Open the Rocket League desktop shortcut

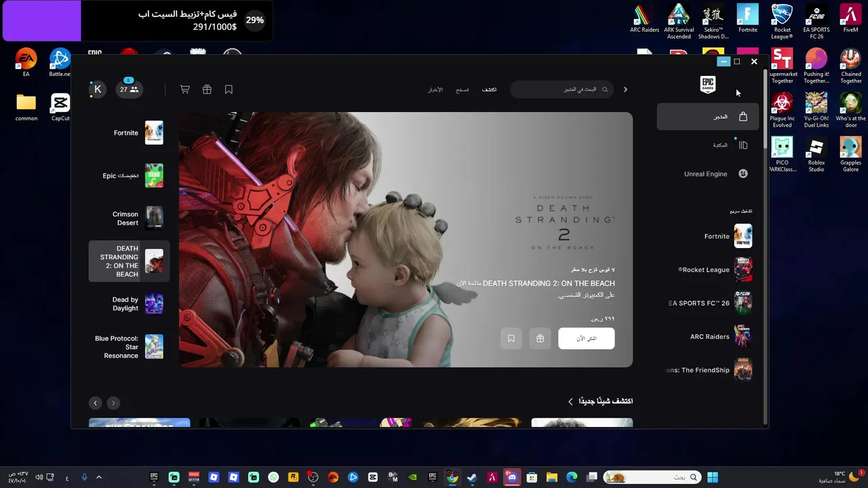click(x=782, y=22)
